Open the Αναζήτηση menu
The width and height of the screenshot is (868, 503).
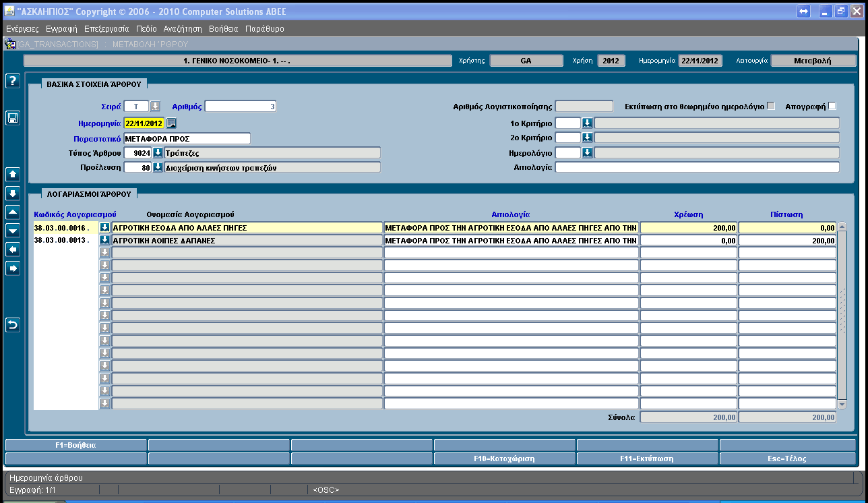[x=183, y=29]
